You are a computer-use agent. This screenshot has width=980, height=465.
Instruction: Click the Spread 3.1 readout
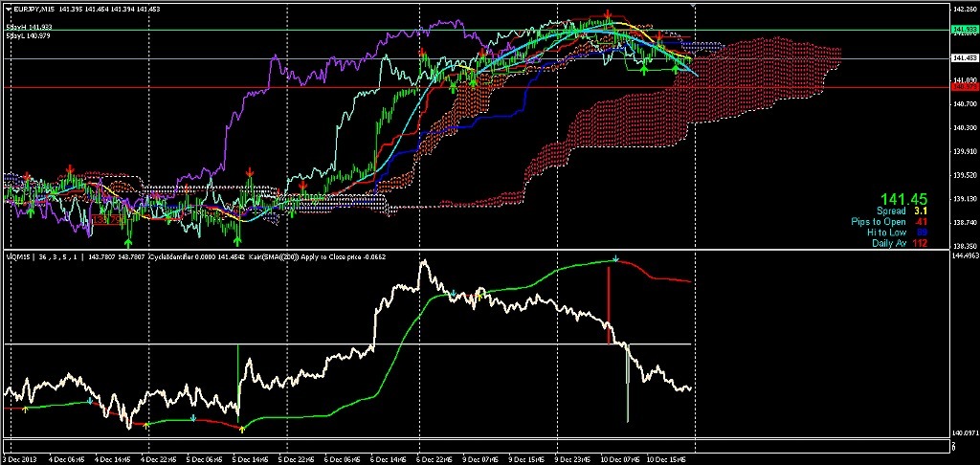902,211
